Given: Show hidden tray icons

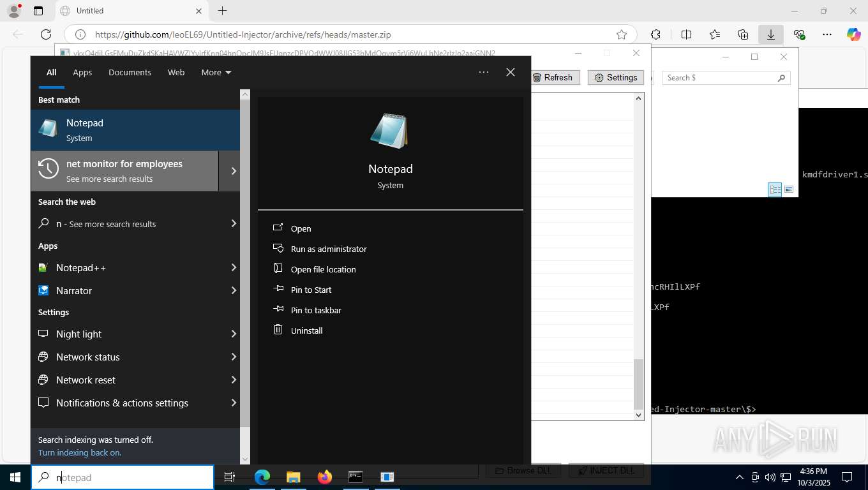Looking at the screenshot, I should click(740, 477).
